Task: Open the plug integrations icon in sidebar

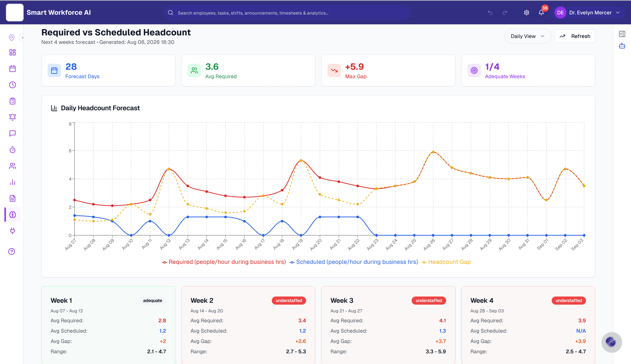Action: [x=13, y=230]
